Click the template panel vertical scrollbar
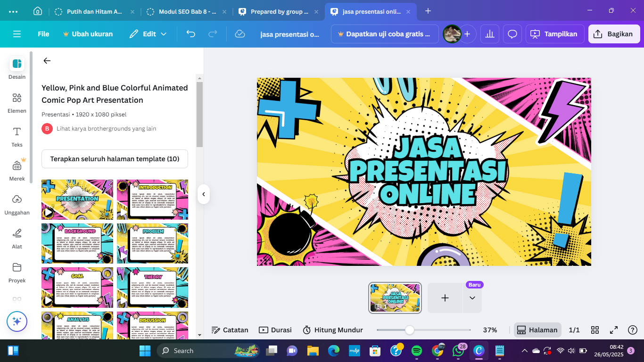Screen dimensions: 644x362 click(199, 115)
